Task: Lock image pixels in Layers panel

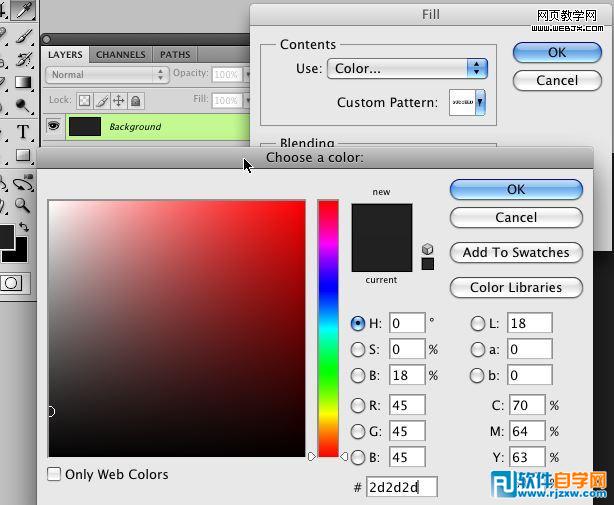Action: [x=102, y=101]
